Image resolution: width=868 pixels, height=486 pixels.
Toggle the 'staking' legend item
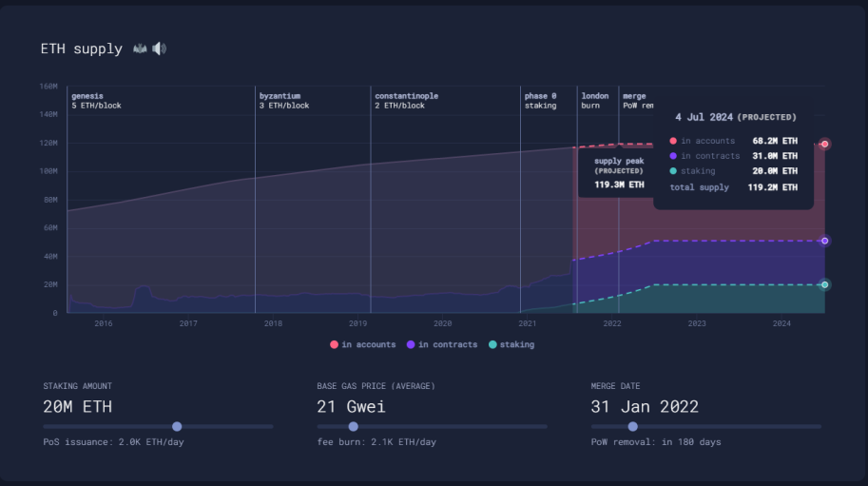[x=511, y=344]
